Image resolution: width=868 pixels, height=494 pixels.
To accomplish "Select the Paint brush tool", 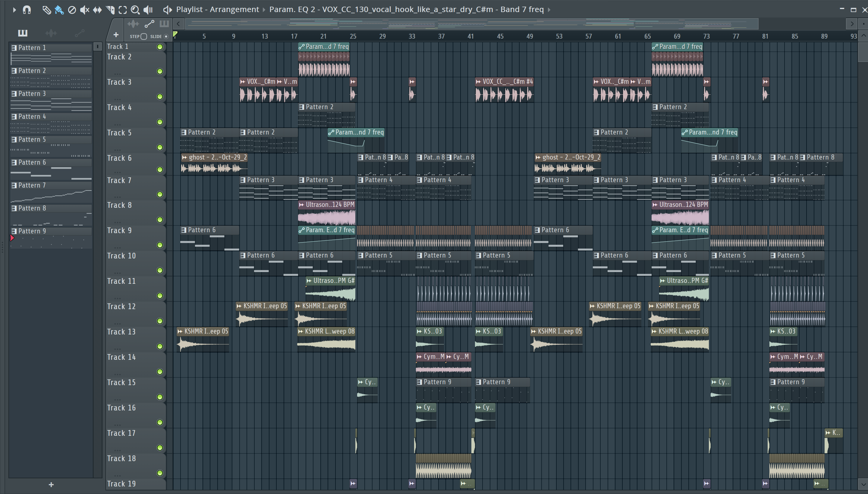I will (x=59, y=10).
